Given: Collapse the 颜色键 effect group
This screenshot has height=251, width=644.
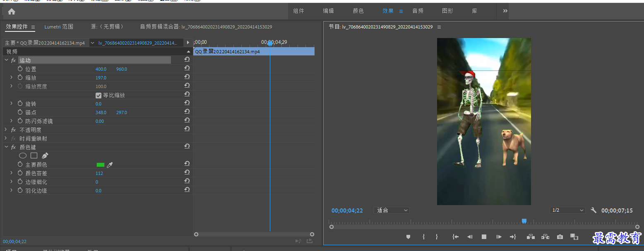Looking at the screenshot, I should (6, 147).
